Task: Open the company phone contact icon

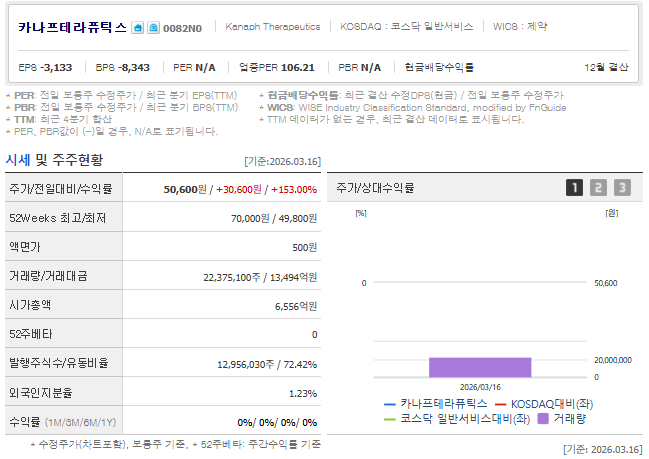Action: [x=154, y=28]
